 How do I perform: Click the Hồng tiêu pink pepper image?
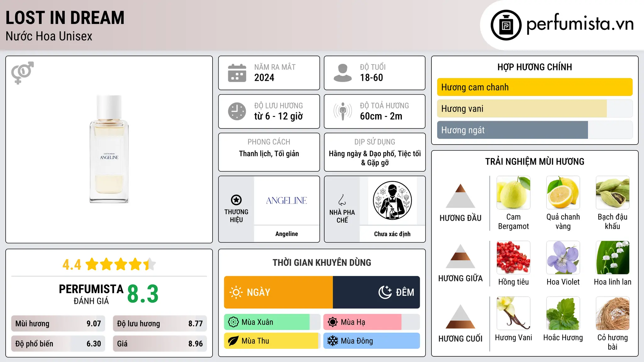(514, 258)
